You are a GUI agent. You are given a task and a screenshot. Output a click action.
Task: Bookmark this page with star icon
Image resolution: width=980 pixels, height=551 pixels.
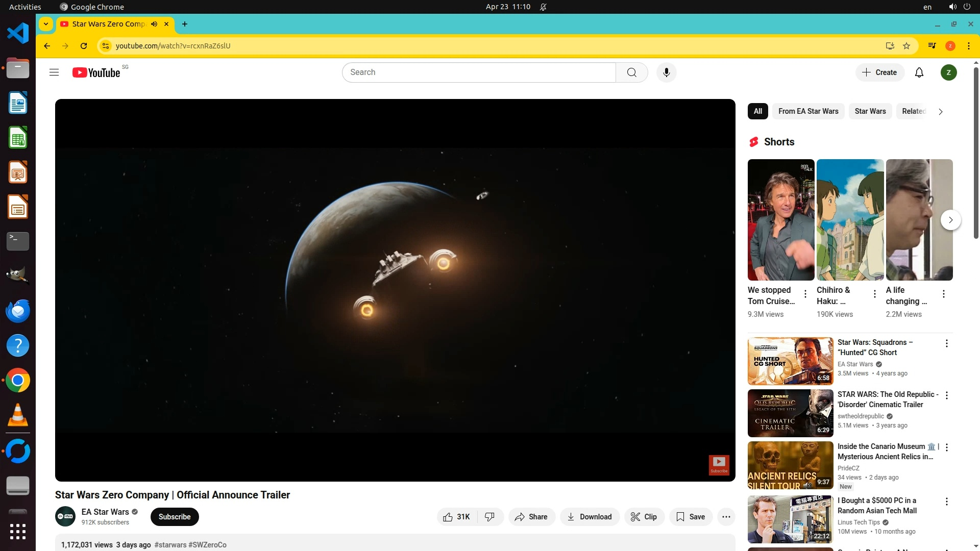tap(906, 46)
